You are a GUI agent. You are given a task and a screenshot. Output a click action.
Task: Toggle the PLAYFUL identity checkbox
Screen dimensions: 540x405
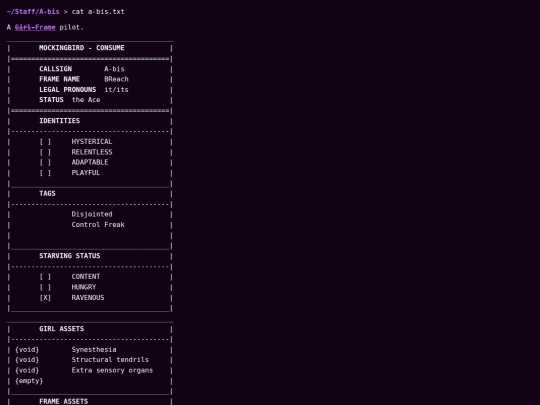(45, 173)
